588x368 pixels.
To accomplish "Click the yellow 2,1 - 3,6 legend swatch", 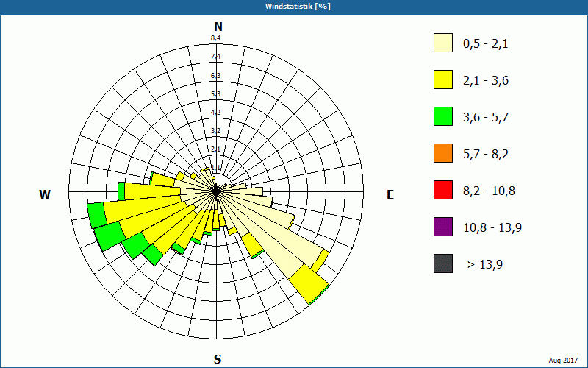I will pyautogui.click(x=443, y=79).
